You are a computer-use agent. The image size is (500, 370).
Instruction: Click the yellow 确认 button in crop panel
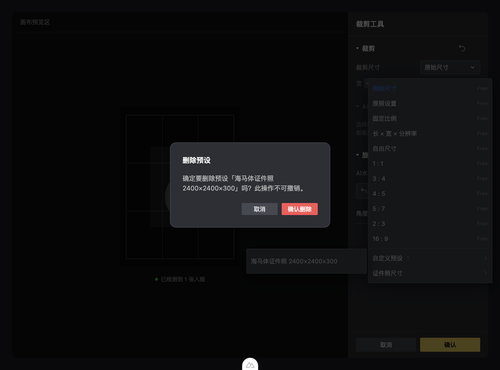pyautogui.click(x=450, y=345)
